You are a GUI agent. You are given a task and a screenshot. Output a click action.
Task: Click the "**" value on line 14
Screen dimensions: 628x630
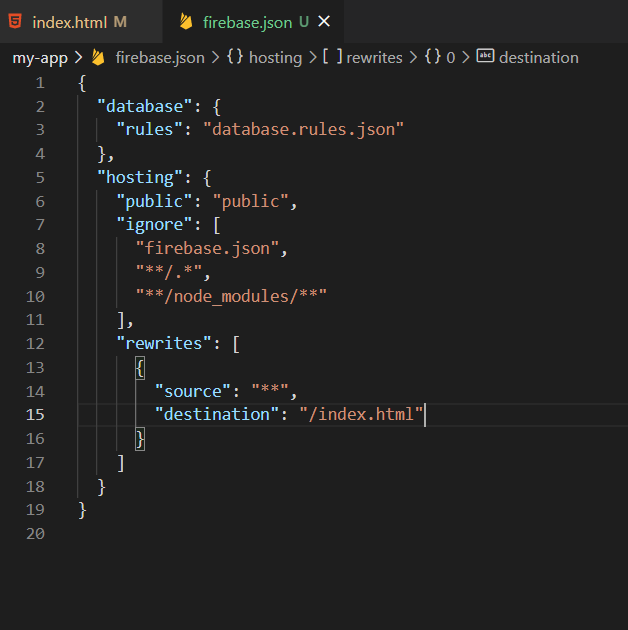point(270,391)
